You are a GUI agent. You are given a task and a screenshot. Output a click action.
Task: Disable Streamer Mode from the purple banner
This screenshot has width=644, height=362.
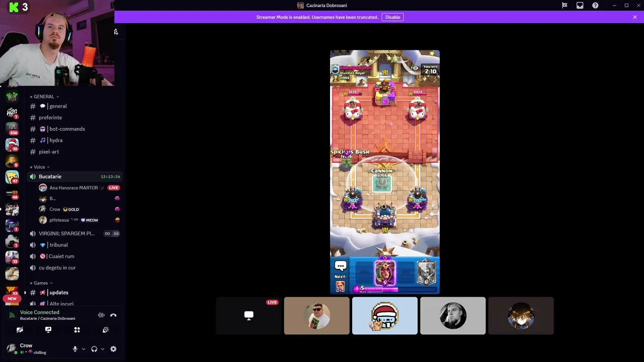pyautogui.click(x=392, y=17)
